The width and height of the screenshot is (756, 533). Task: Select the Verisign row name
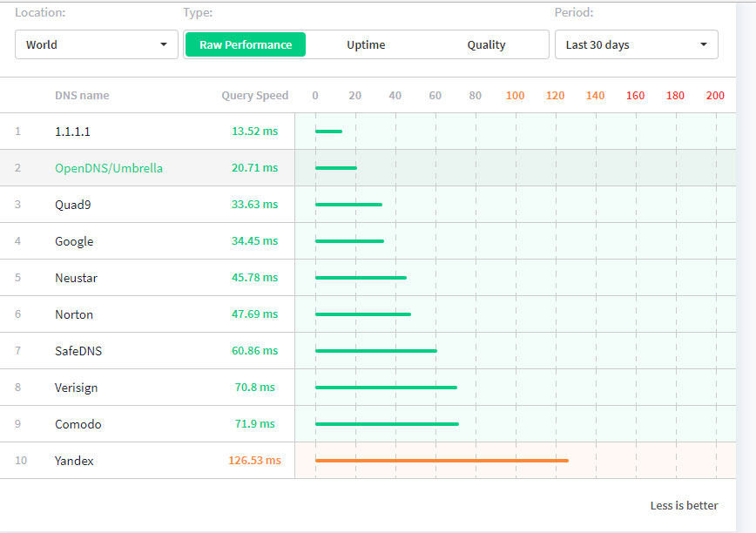coord(76,388)
